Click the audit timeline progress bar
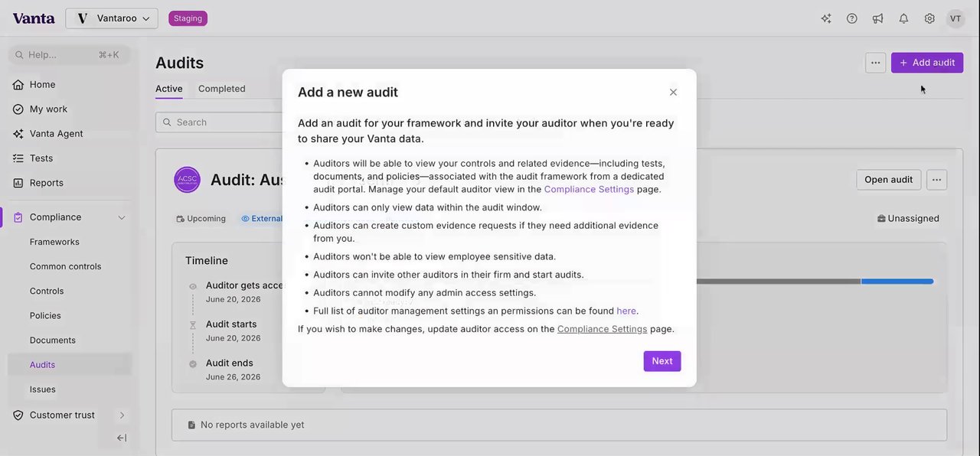Image resolution: width=980 pixels, height=456 pixels. (812, 282)
